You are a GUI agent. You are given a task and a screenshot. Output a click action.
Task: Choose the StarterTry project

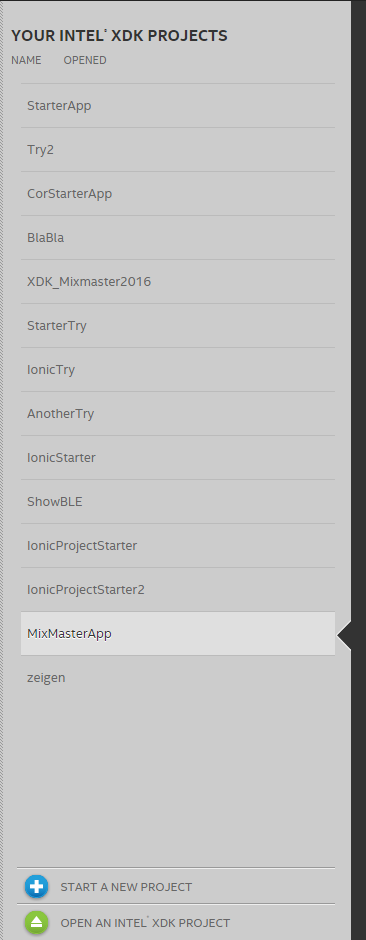click(178, 326)
